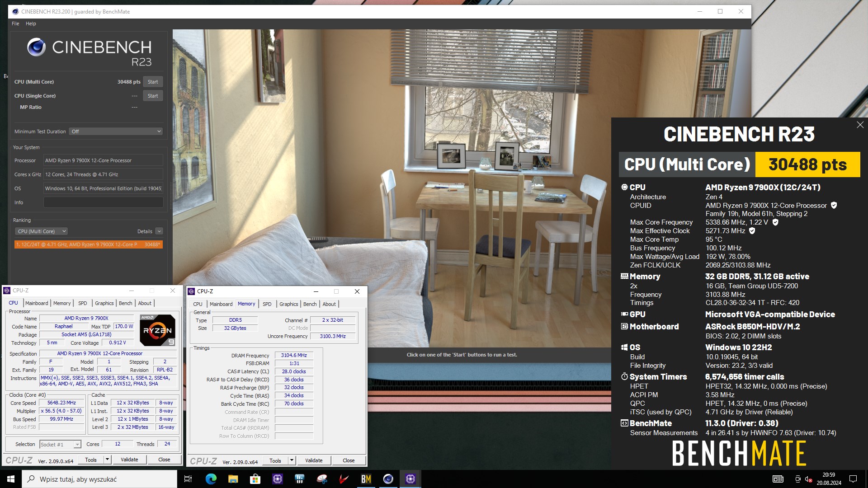This screenshot has width=868, height=488.
Task: Open Microsoft Store from the taskbar
Action: tap(255, 479)
